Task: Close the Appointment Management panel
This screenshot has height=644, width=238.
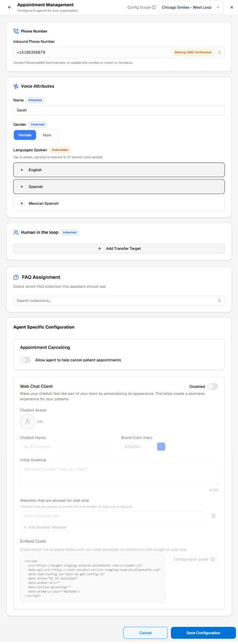Action: pyautogui.click(x=232, y=7)
